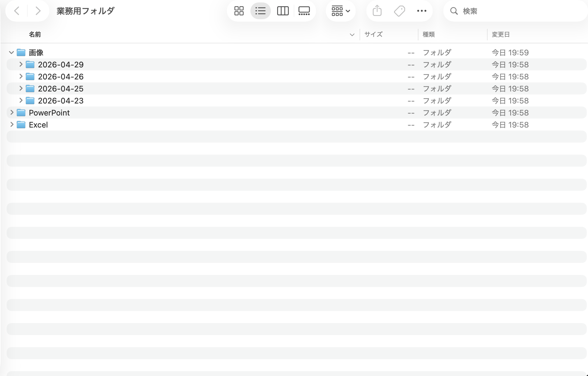Sort by the サイズ column header
Image resolution: width=588 pixels, height=376 pixels.
click(x=373, y=35)
